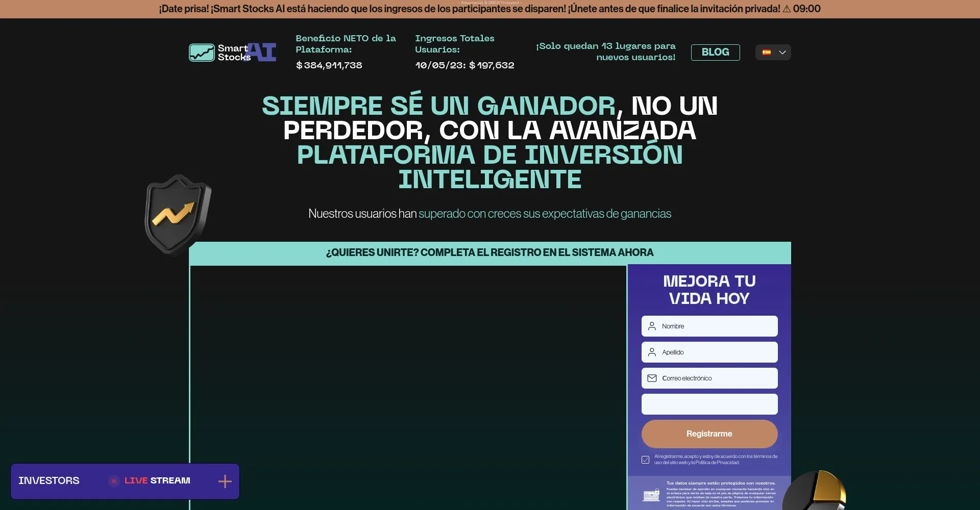This screenshot has height=510, width=980.
Task: Click the terms and privacy policy text
Action: [x=716, y=460]
